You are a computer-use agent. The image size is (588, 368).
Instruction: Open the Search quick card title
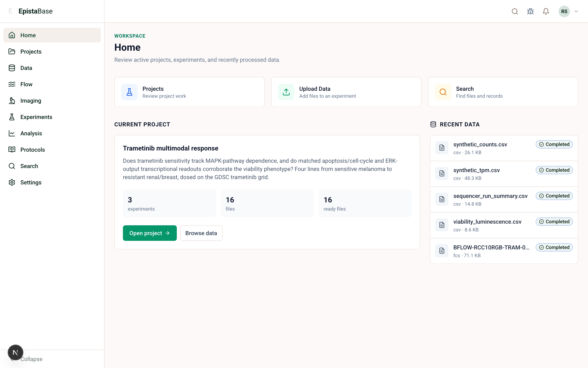(x=465, y=89)
